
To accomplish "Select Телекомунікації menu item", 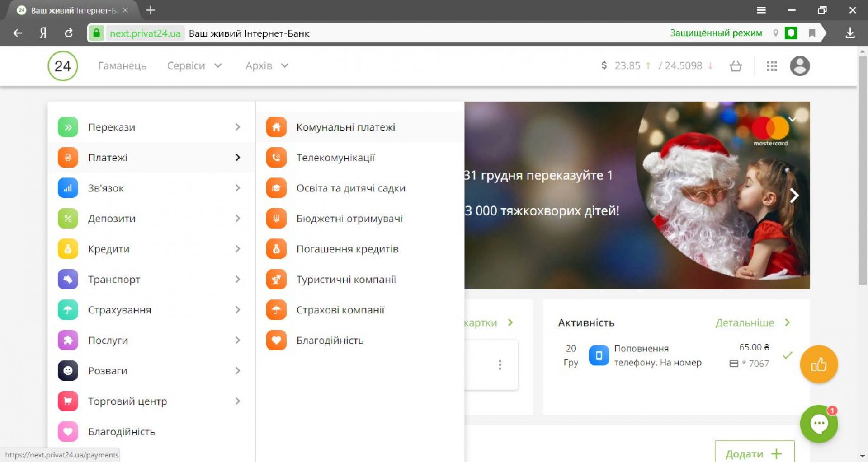I will 335,158.
